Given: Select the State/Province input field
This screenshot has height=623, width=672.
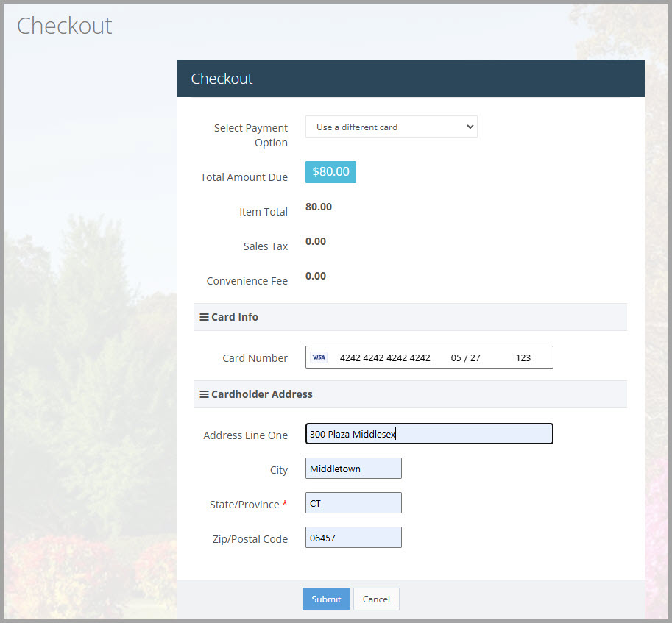Looking at the screenshot, I should point(353,503).
